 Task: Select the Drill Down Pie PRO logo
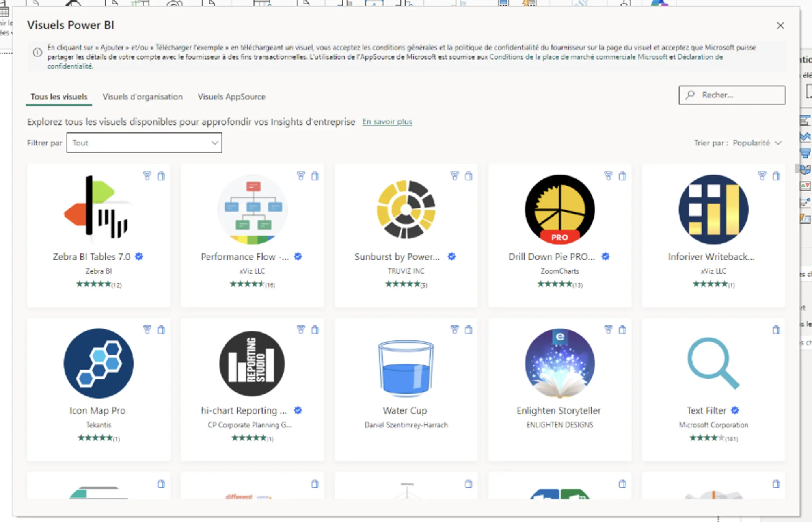pyautogui.click(x=559, y=209)
